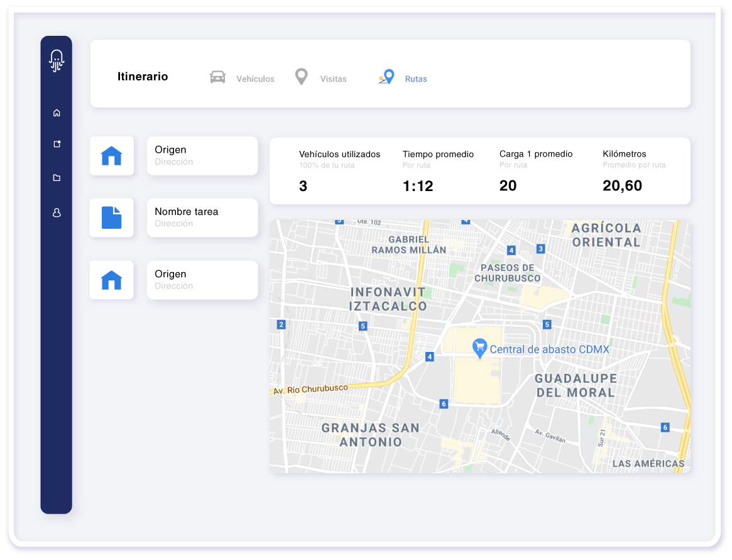The width and height of the screenshot is (732, 560).
Task: Click the gray pin icon beside Visitas
Action: click(x=302, y=77)
